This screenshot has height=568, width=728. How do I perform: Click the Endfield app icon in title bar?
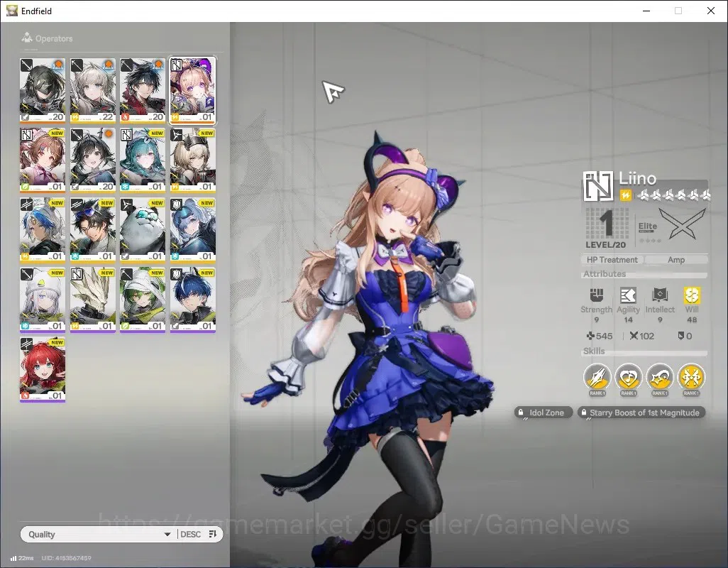11,10
